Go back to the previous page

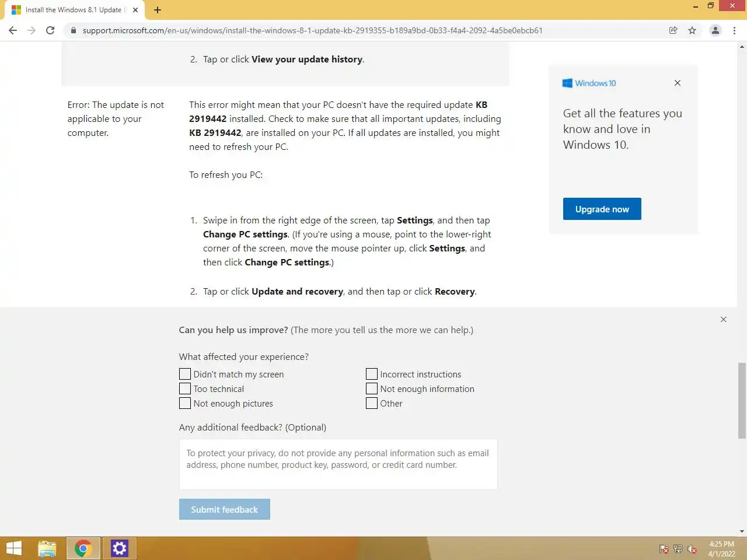coord(13,30)
